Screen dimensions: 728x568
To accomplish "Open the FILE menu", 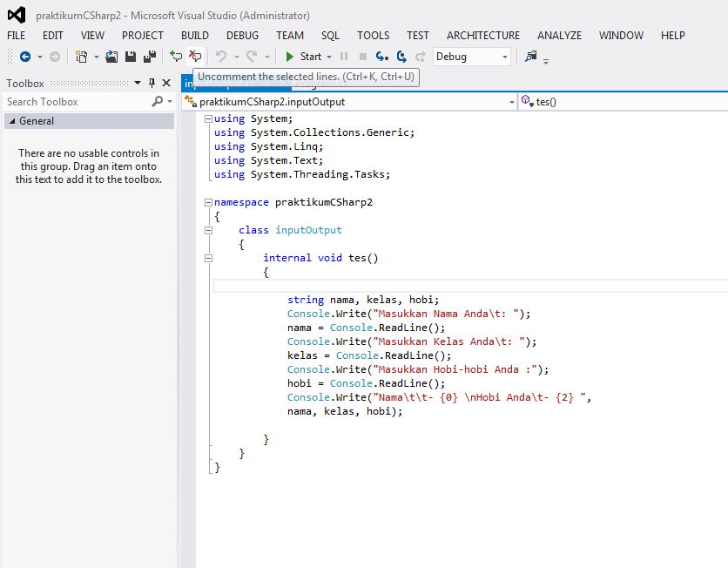I will tap(17, 36).
